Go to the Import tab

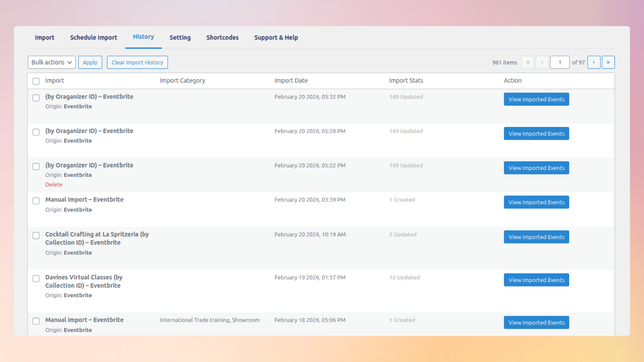coord(45,37)
